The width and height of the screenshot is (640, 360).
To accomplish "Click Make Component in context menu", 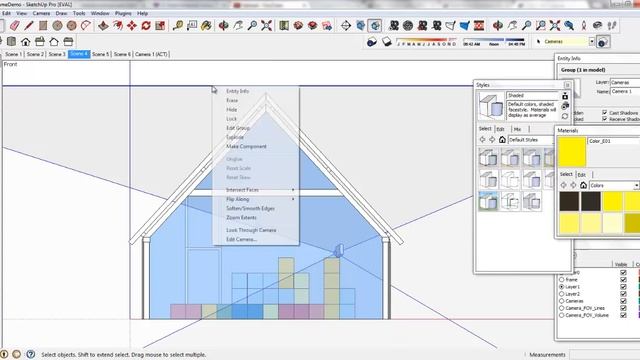I will coord(246,147).
